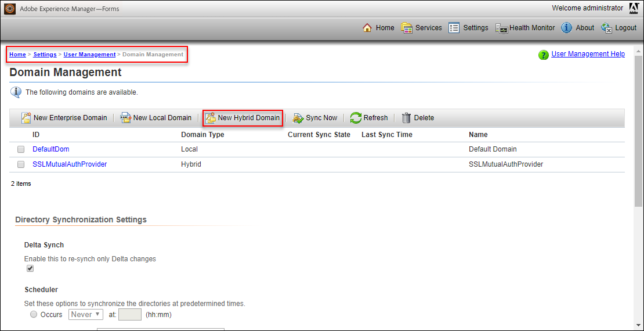Viewport: 644px width, 331px height.
Task: Click the Domain Type column header
Action: pyautogui.click(x=202, y=135)
